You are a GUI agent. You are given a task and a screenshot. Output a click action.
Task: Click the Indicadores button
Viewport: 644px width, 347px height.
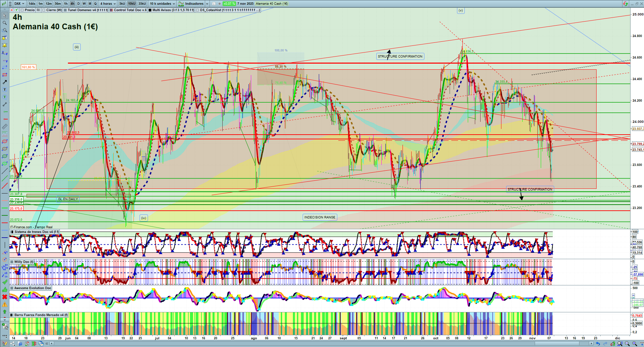click(x=194, y=4)
